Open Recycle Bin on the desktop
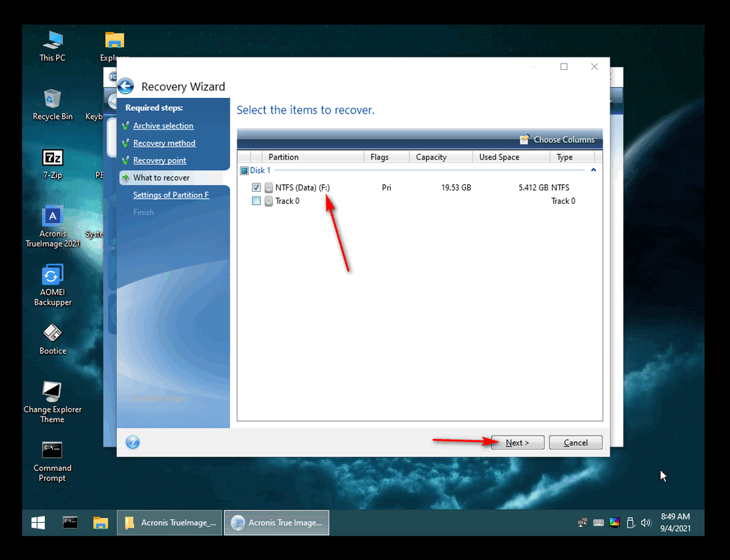Screen dimensions: 730x560 [x=53, y=105]
